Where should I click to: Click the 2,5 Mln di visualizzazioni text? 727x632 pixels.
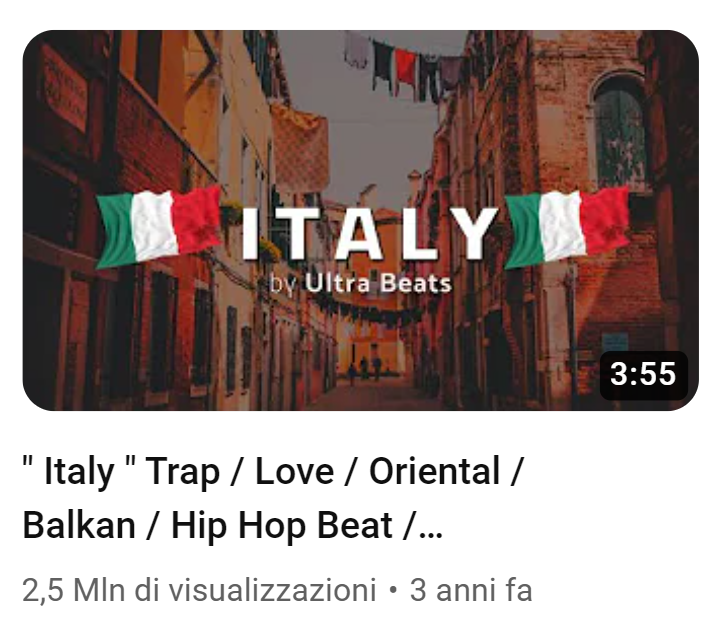[x=199, y=590]
